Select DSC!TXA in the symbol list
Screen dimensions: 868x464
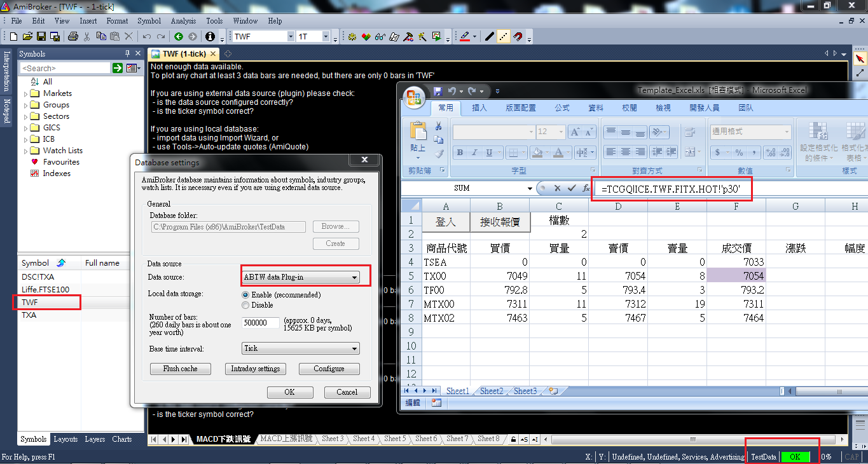click(x=38, y=277)
